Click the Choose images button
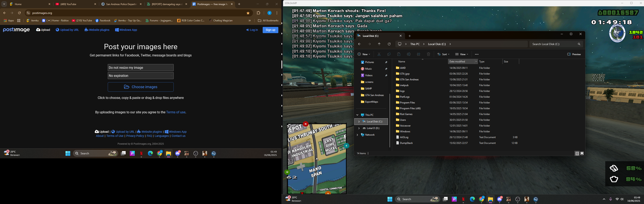This screenshot has height=204, width=644. (140, 87)
